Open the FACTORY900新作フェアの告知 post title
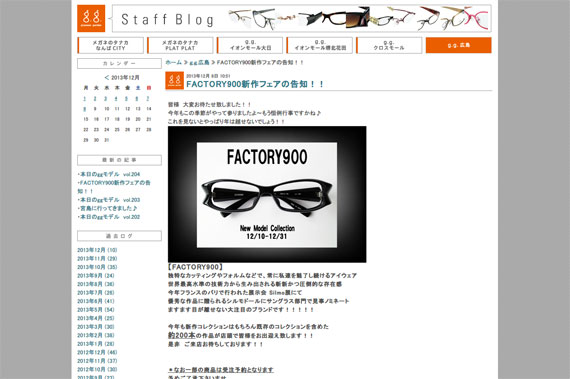The height and width of the screenshot is (379, 570). point(255,84)
